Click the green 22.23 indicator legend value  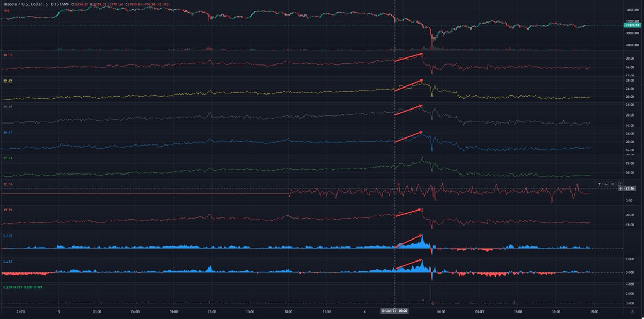(x=8, y=158)
